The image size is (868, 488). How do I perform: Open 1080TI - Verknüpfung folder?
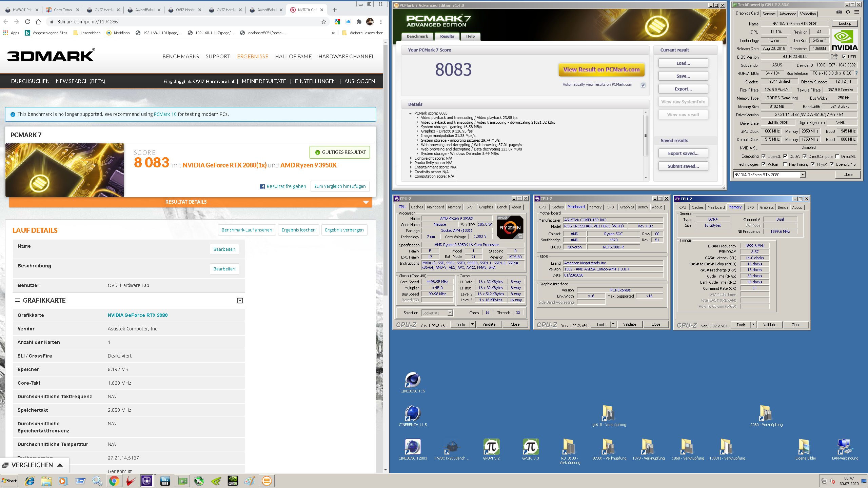(727, 449)
